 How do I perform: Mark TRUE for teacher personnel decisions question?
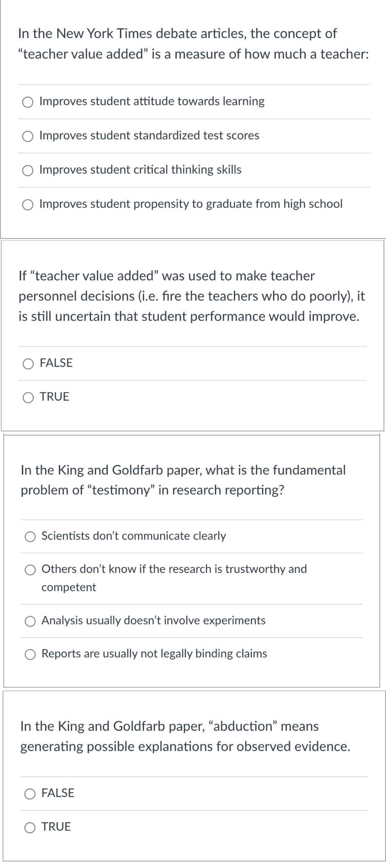(x=28, y=398)
